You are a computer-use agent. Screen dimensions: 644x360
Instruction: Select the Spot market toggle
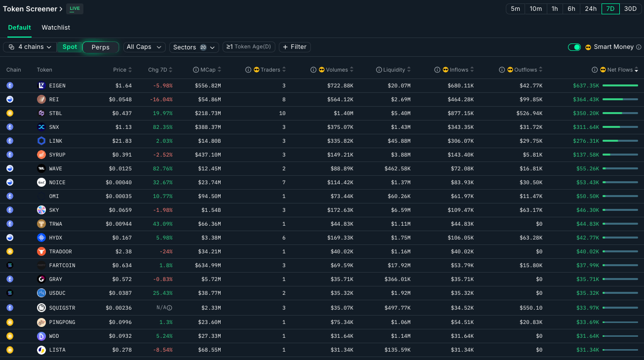click(70, 47)
